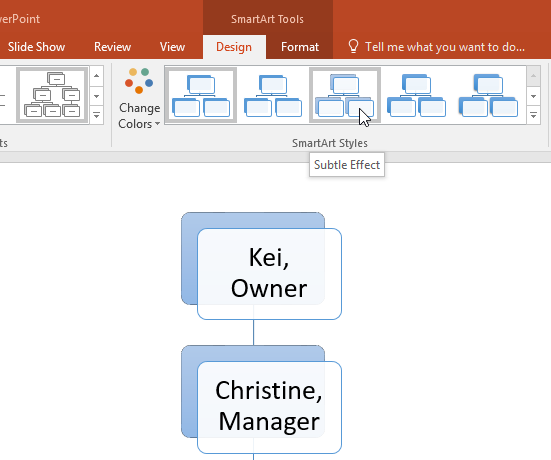Viewport: 551px width, 460px height.
Task: Apply the second SmartArt style thumbnail
Action: point(273,95)
